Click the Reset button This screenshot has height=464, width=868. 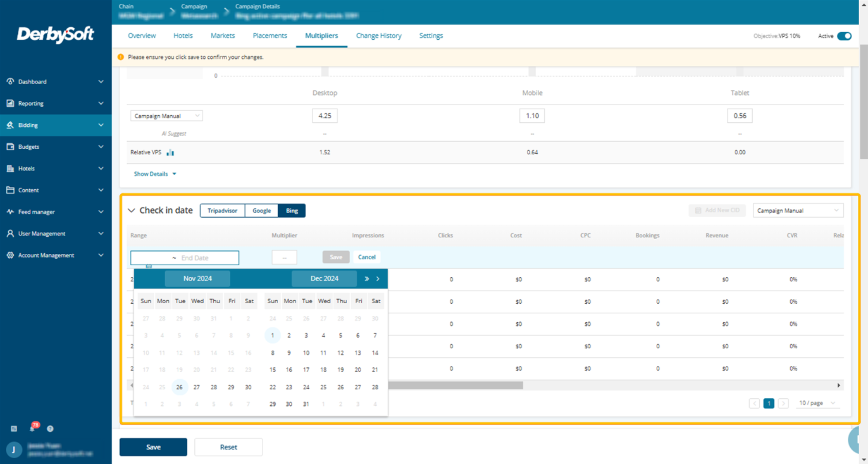(228, 447)
